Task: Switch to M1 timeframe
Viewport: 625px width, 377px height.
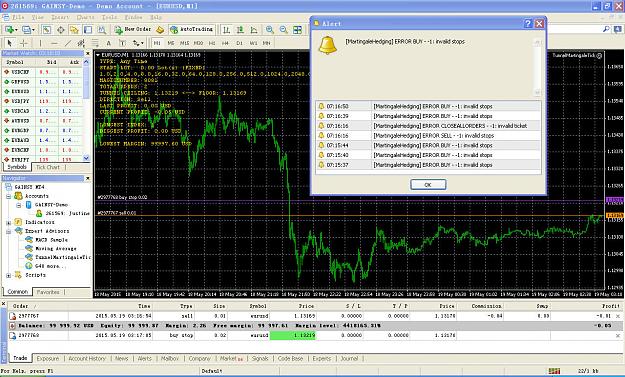Action: [x=157, y=43]
